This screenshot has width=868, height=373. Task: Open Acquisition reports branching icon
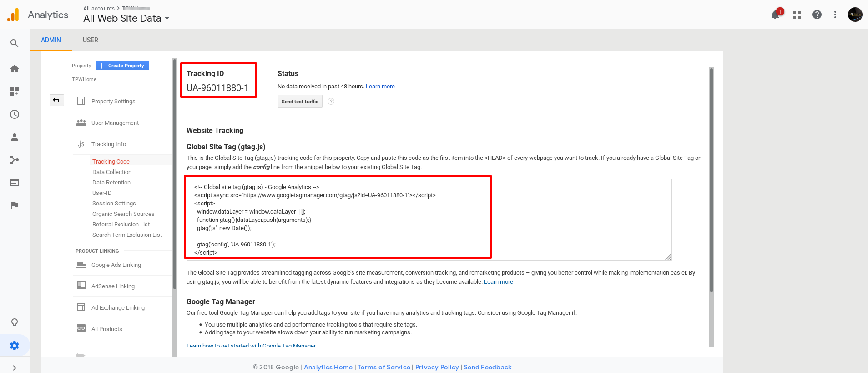(15, 160)
